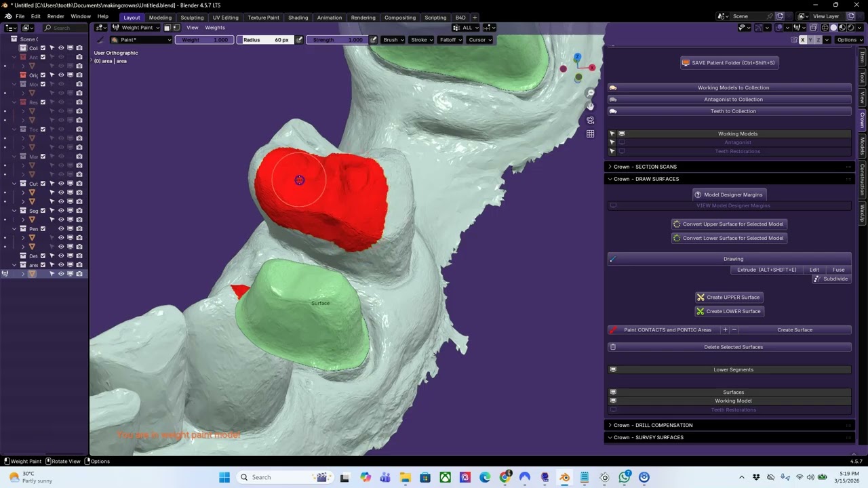Click SAVE Patient Folder button
Viewport: 868px width, 488px height.
[729, 62]
